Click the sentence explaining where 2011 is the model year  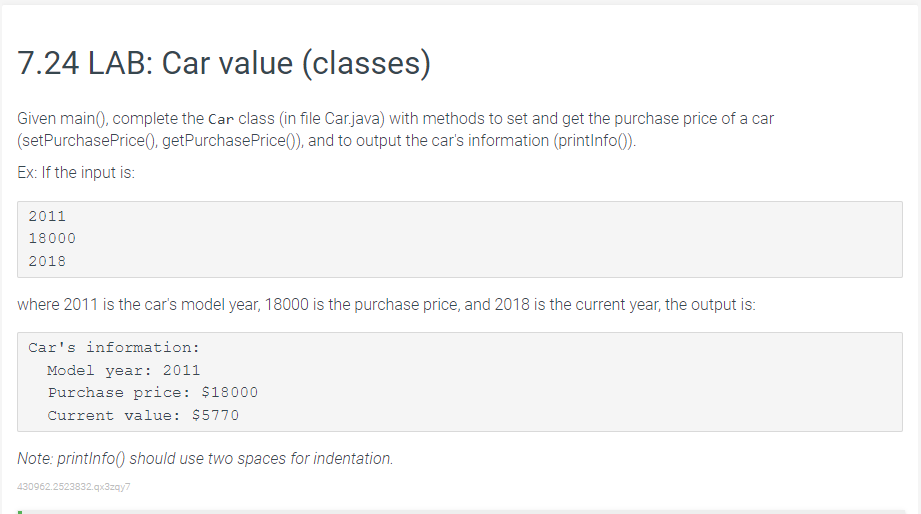point(386,305)
